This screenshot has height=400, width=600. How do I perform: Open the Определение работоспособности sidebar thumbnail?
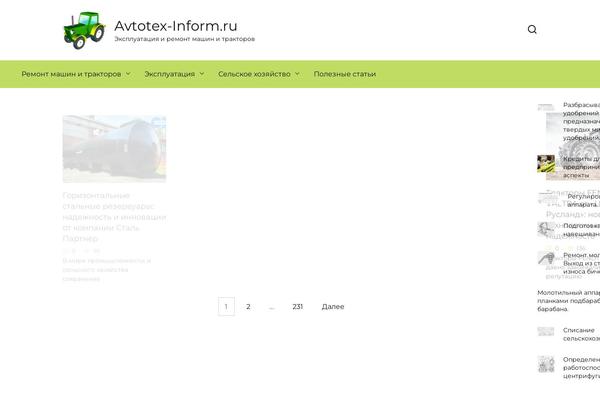[546, 364]
